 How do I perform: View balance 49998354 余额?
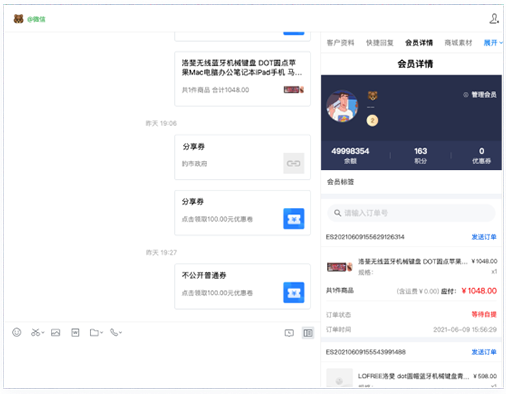click(x=350, y=155)
